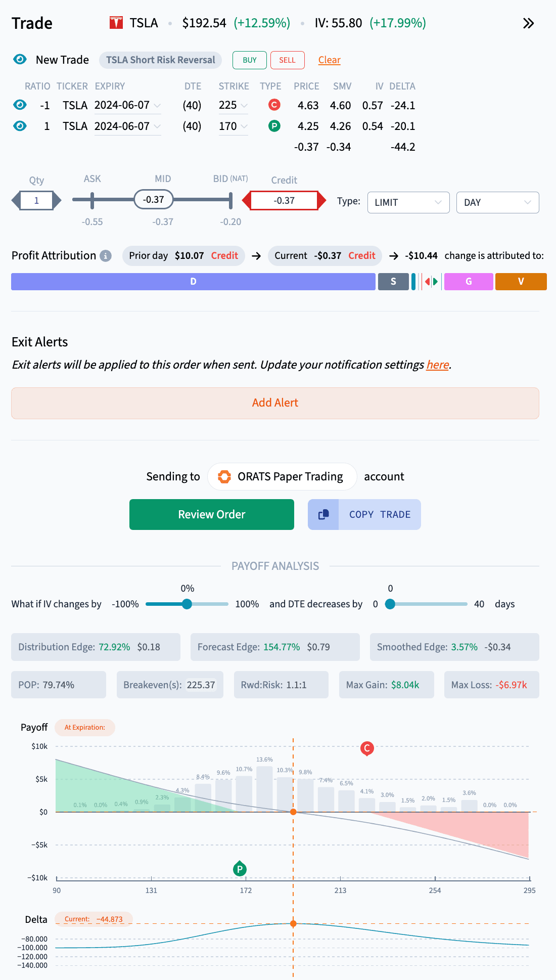556x980 pixels.
Task: Click the orange breakeven dot on payoff chart
Action: coord(293,812)
